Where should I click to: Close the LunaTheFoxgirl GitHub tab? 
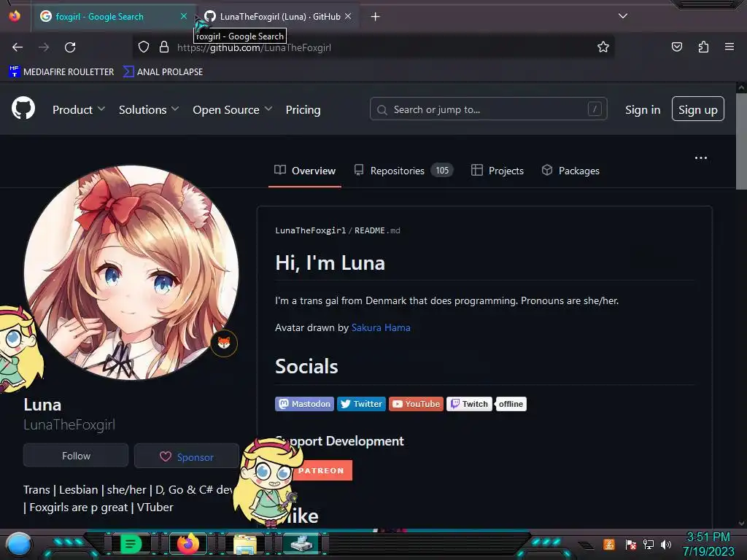348,16
